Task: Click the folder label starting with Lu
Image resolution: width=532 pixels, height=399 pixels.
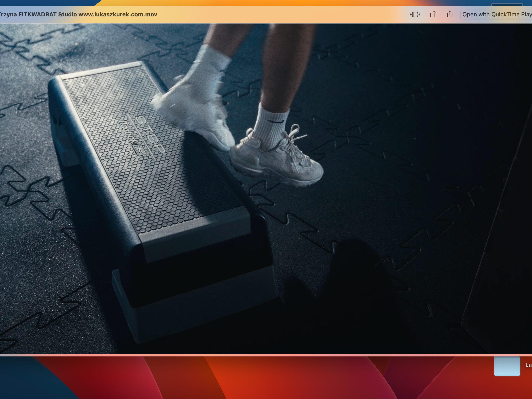Action: (528, 365)
